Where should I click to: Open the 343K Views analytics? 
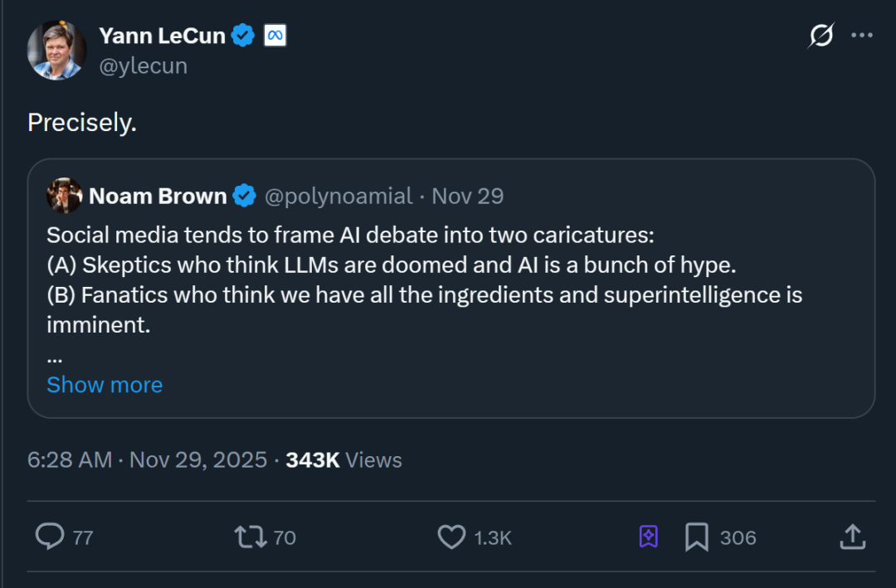(343, 460)
